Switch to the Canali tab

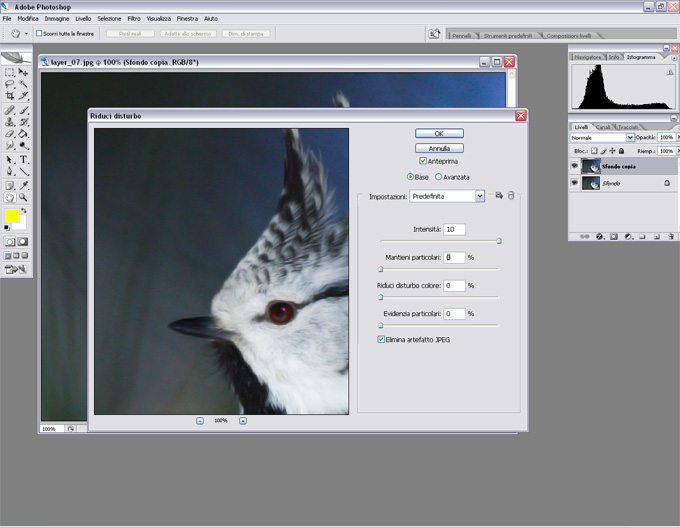click(x=603, y=127)
